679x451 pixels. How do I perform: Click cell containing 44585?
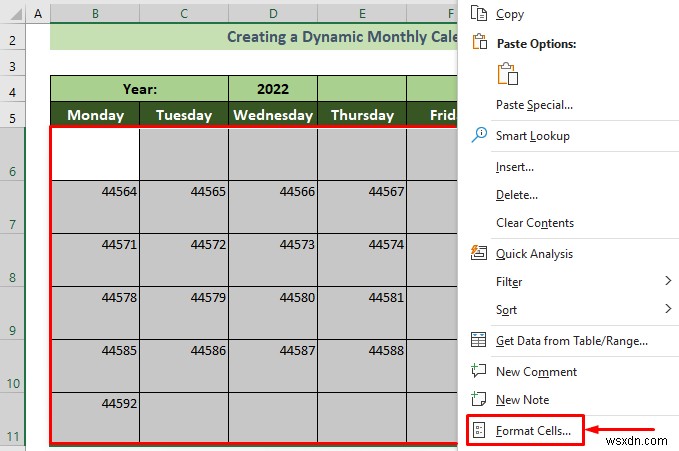(95, 366)
